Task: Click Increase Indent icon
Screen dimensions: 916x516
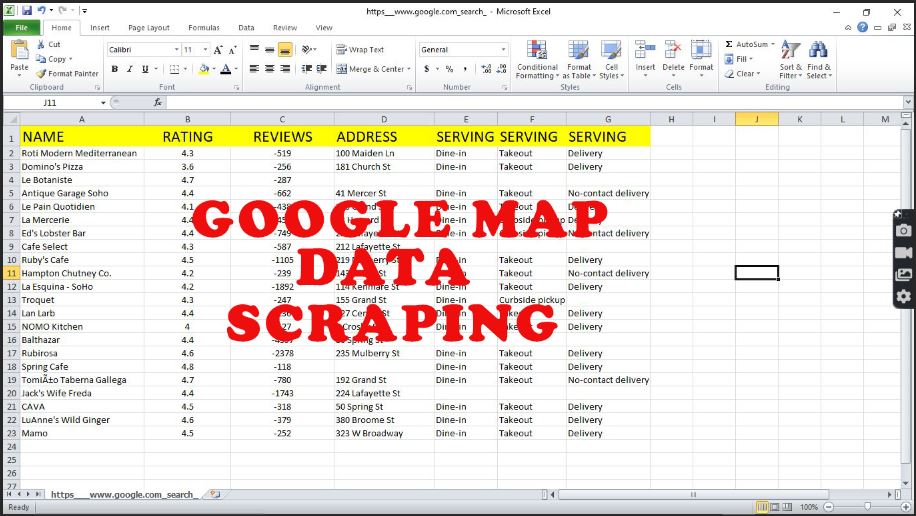Action: point(321,69)
